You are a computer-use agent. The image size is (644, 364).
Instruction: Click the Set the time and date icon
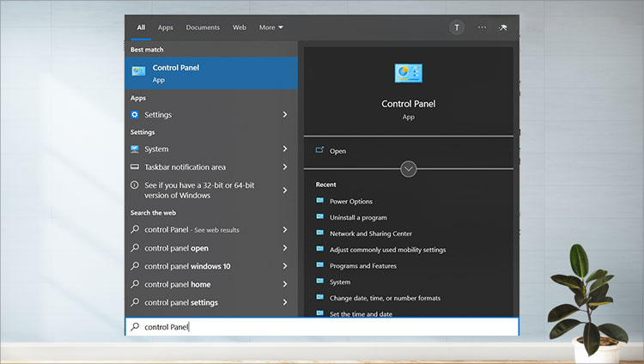[x=320, y=313]
